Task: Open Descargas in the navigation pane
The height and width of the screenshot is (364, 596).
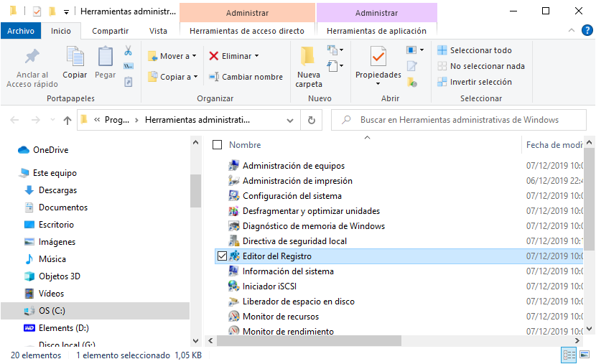Action: click(57, 190)
